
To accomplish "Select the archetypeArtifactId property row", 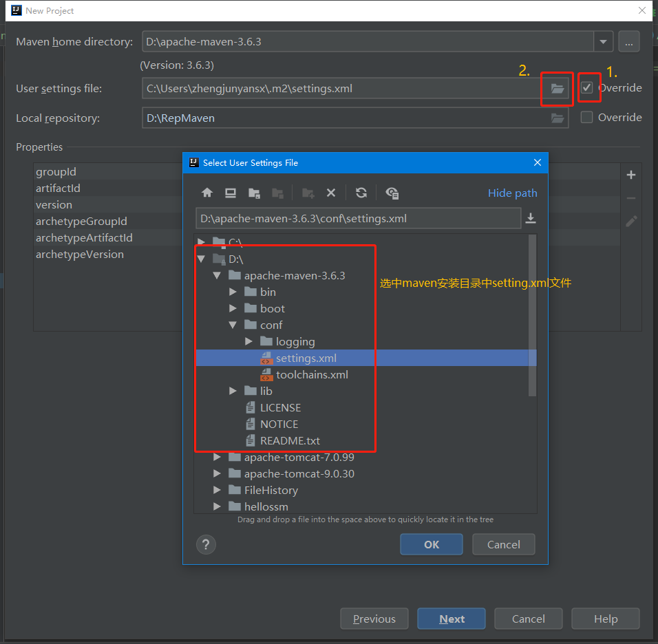I will 108,237.
